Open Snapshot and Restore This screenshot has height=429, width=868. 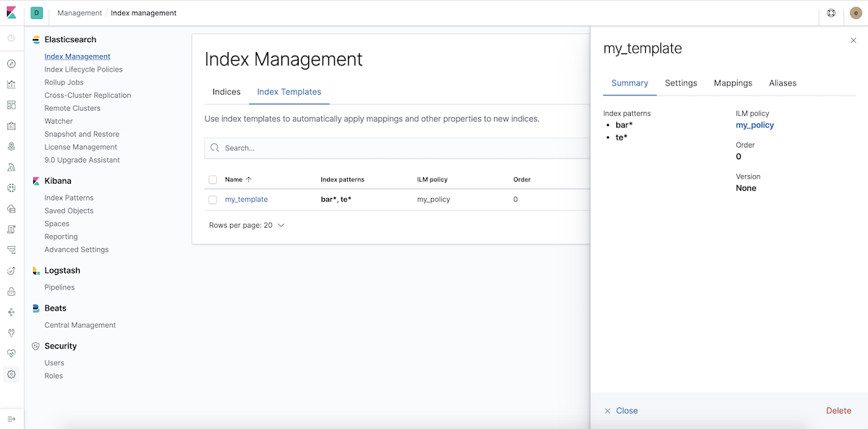[82, 135]
